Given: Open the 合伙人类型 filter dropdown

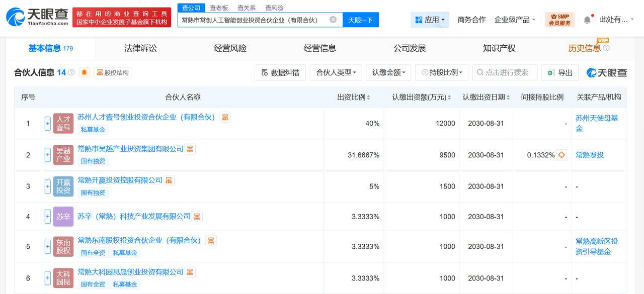Looking at the screenshot, I should click(x=336, y=73).
